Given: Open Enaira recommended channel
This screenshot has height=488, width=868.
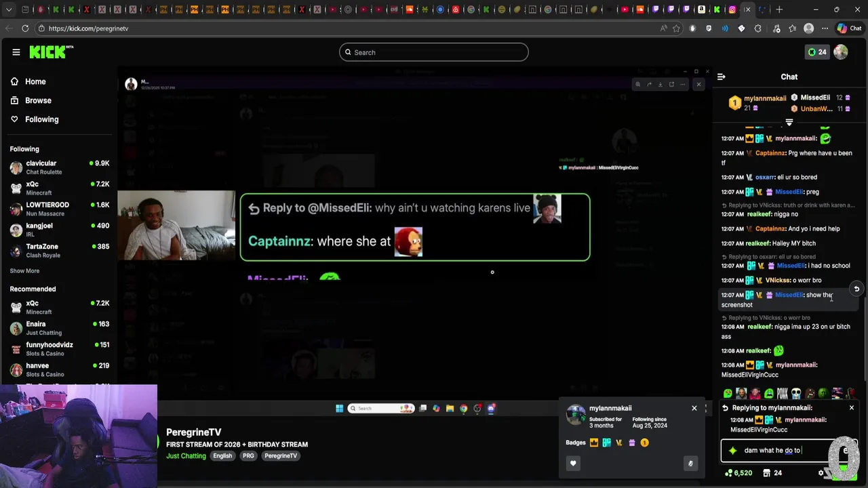Looking at the screenshot, I should tap(60, 328).
